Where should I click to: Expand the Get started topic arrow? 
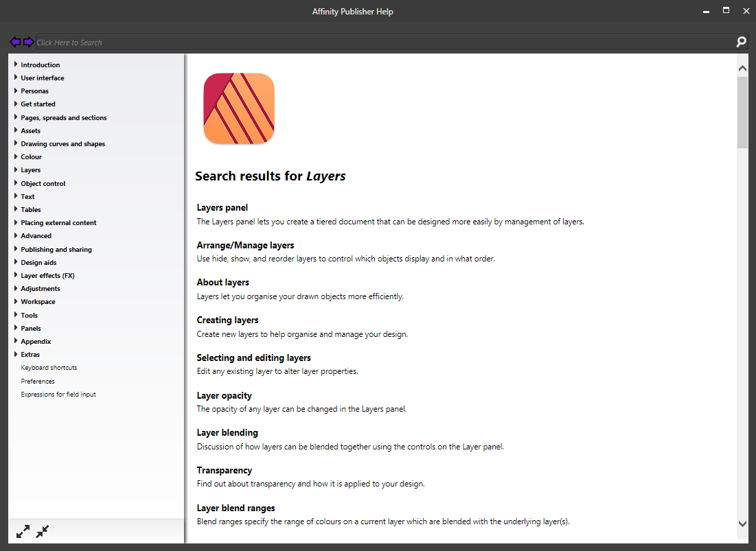(x=15, y=104)
